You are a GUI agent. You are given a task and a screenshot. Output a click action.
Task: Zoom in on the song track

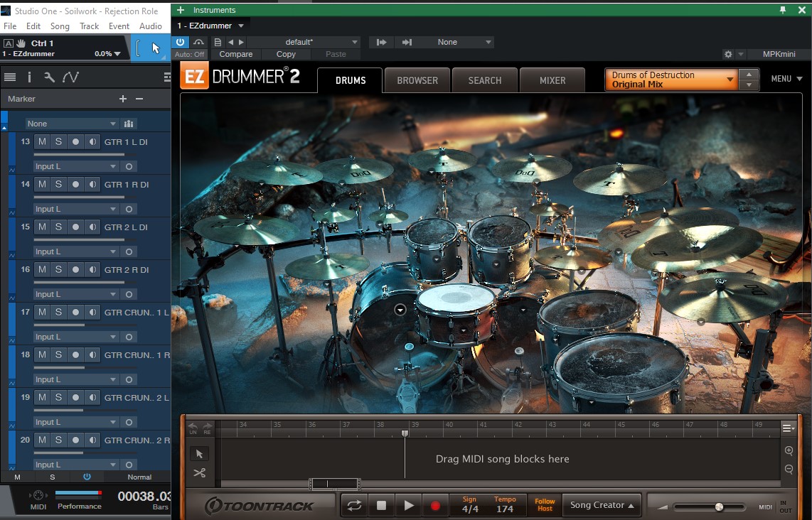(789, 450)
